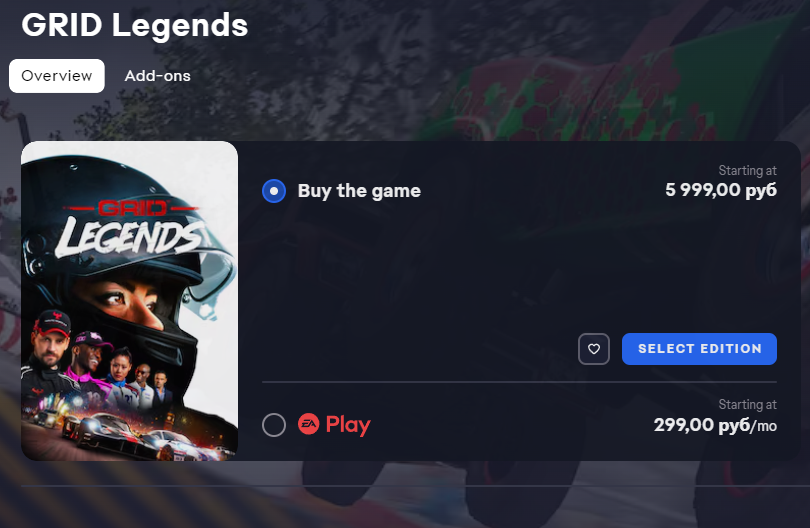This screenshot has width=810, height=528.
Task: Click the driver in pink cap on cover
Action: coord(89,352)
